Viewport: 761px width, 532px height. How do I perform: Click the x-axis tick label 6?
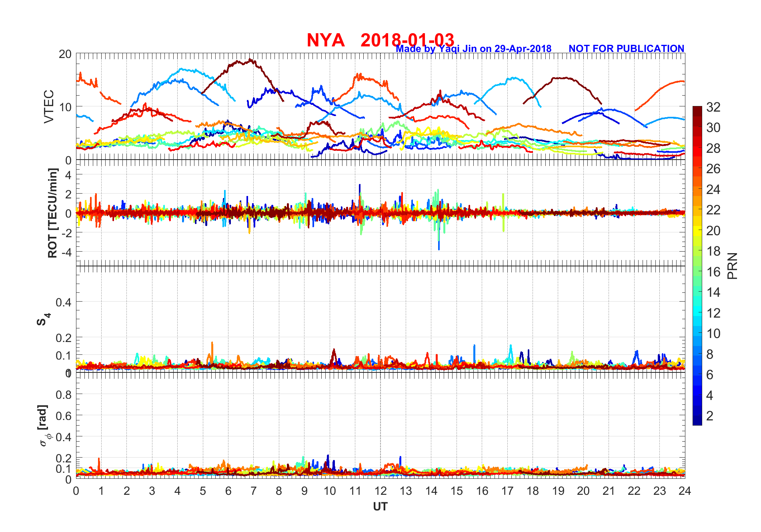[x=228, y=491]
